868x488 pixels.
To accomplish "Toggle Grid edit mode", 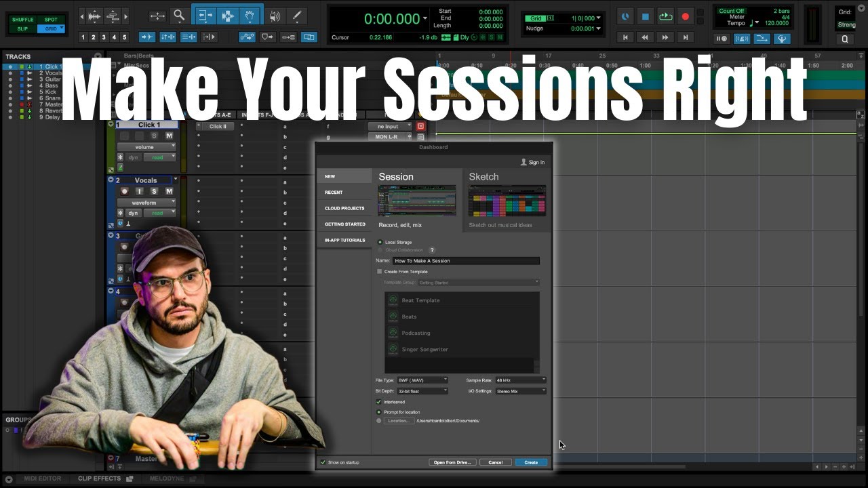I will (51, 28).
